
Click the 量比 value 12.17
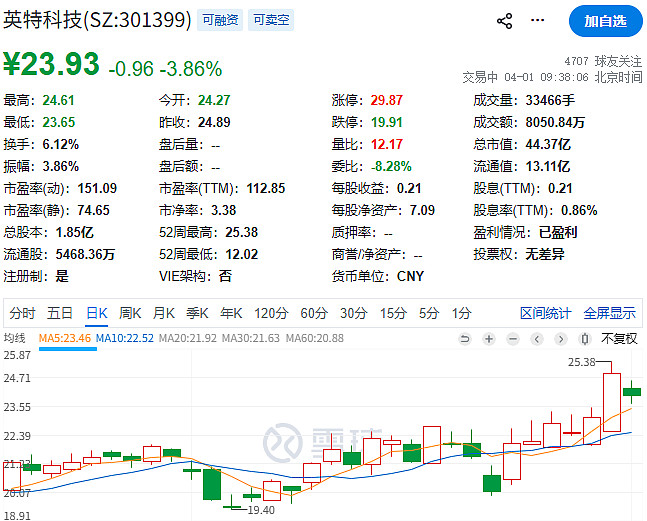386,144
